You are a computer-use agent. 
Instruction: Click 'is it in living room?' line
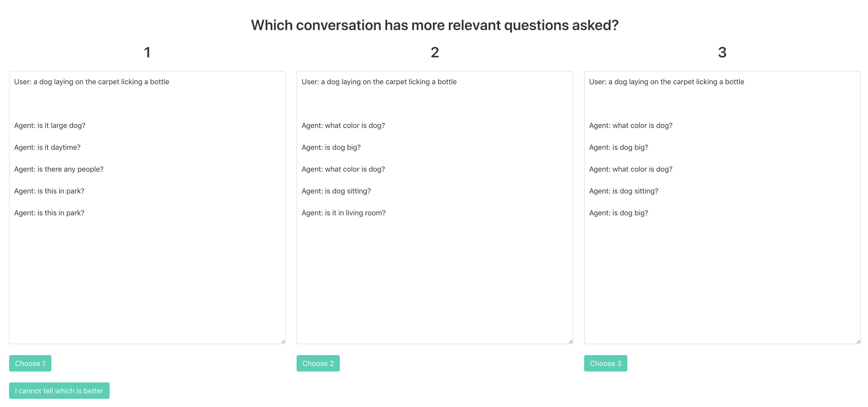343,213
